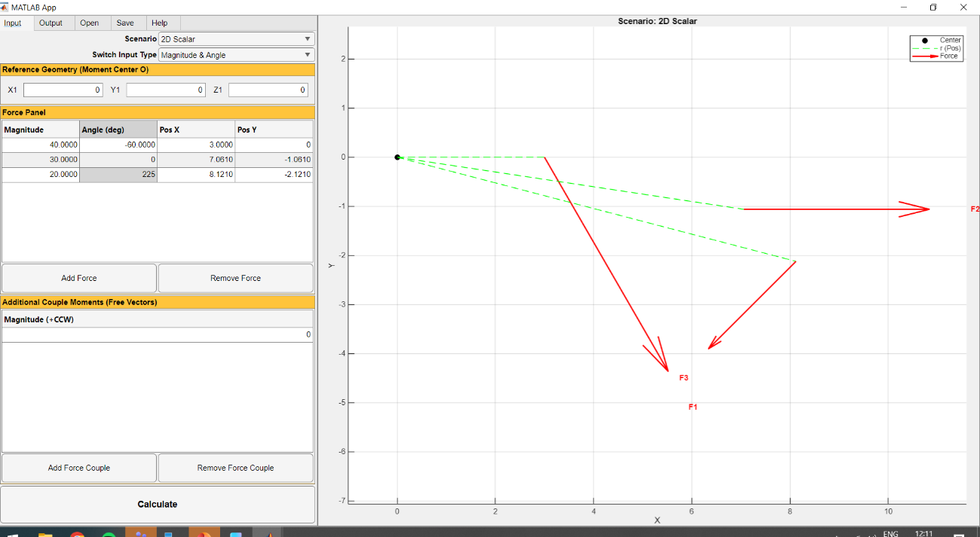Screen dimensions: 980x537
Task: Click the F1 force label in the plot
Action: (693, 407)
